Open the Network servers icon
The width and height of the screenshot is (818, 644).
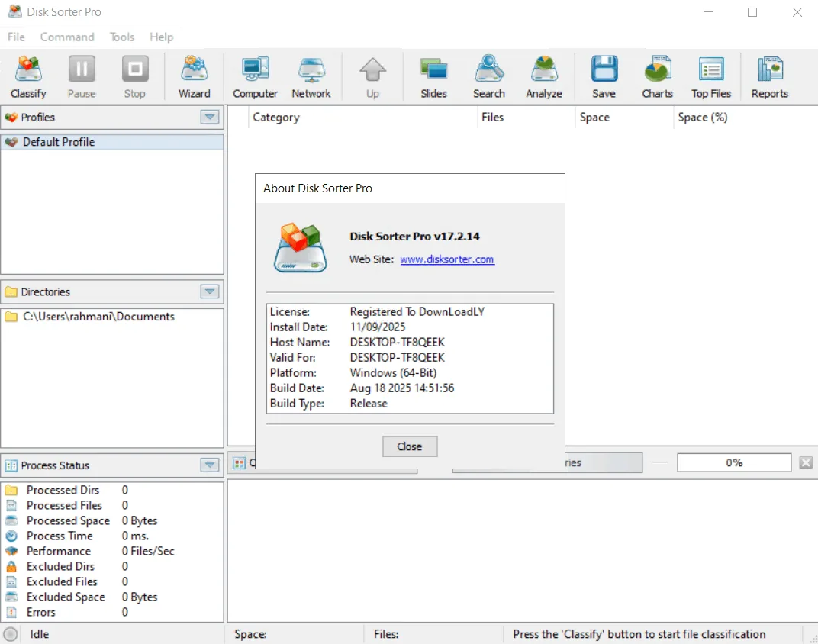[311, 76]
